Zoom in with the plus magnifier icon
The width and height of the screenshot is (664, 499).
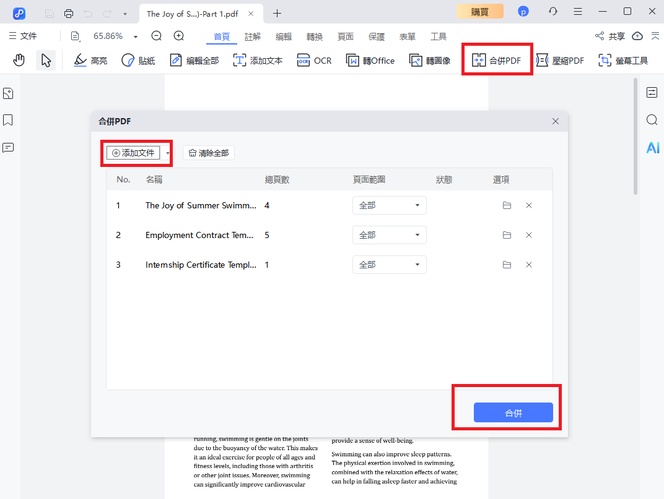point(179,36)
